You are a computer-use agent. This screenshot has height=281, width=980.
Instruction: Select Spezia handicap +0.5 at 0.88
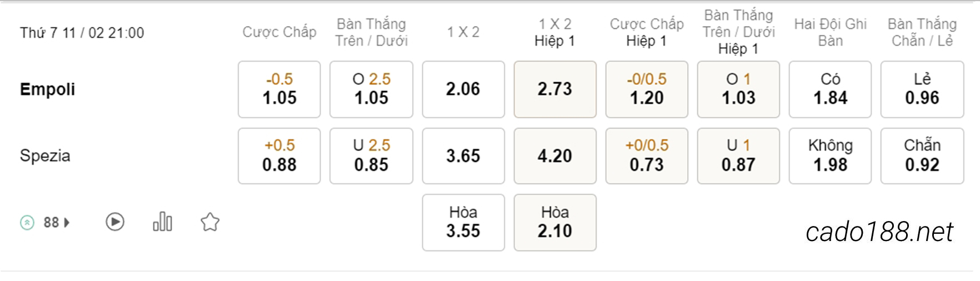click(279, 156)
